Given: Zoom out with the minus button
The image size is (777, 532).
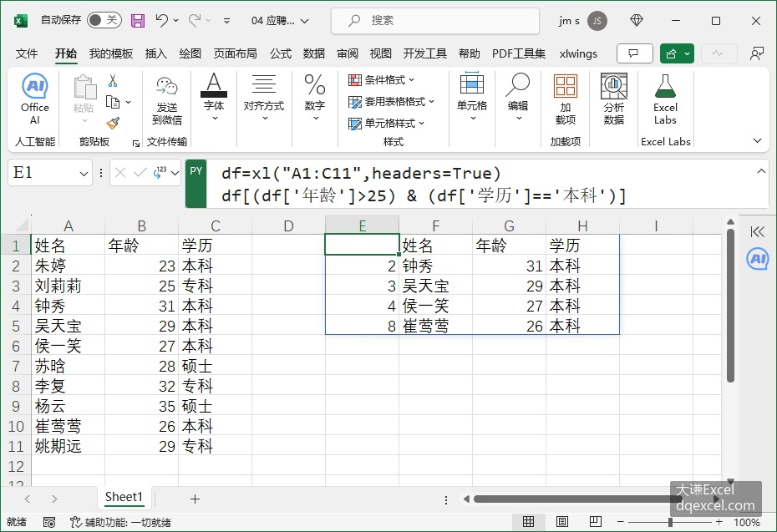Looking at the screenshot, I should (x=620, y=522).
